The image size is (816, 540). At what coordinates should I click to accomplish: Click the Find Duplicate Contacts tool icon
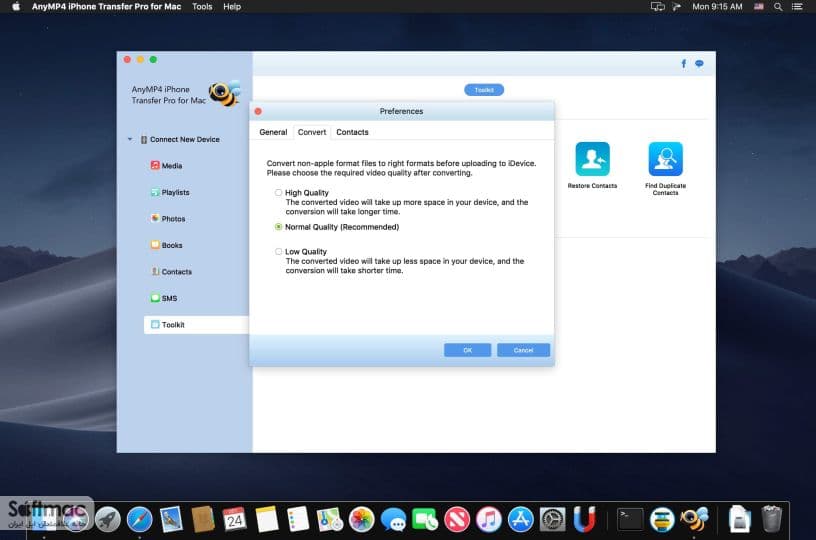[x=665, y=159]
